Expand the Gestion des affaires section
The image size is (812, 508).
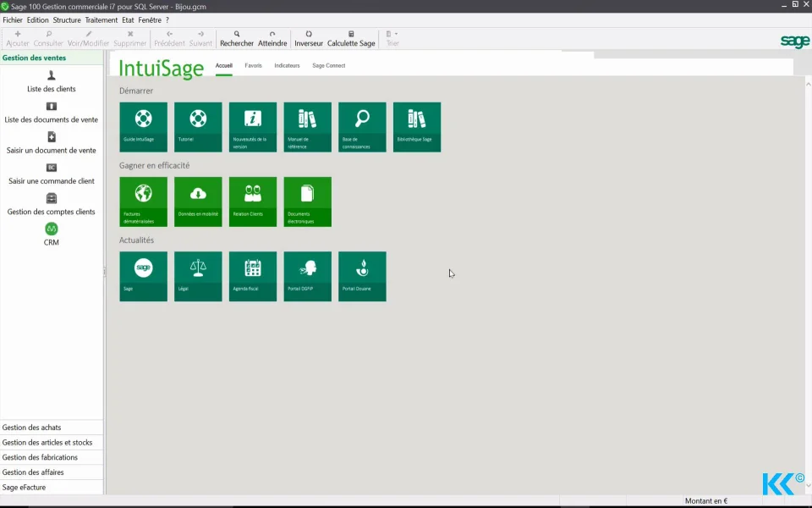click(x=52, y=472)
